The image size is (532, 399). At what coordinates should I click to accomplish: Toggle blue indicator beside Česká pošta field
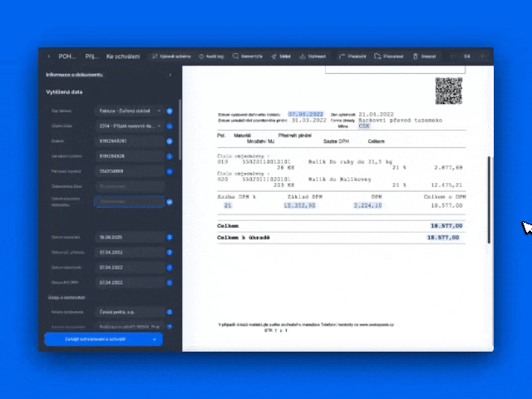pos(169,313)
